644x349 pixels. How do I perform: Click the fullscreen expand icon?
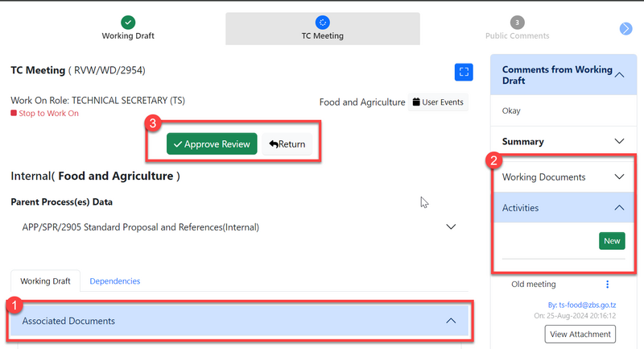coord(463,73)
